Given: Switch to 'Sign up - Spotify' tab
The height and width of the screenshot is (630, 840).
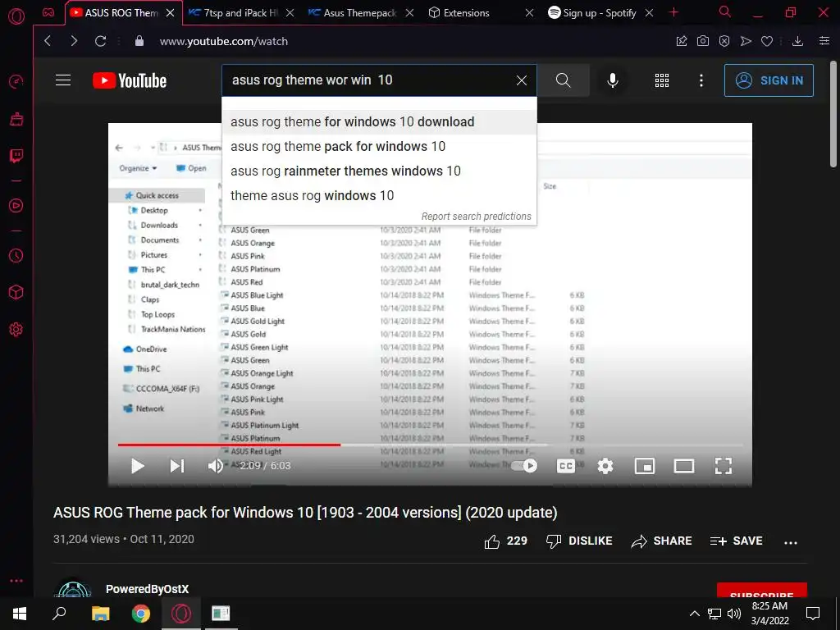Looking at the screenshot, I should [x=599, y=13].
